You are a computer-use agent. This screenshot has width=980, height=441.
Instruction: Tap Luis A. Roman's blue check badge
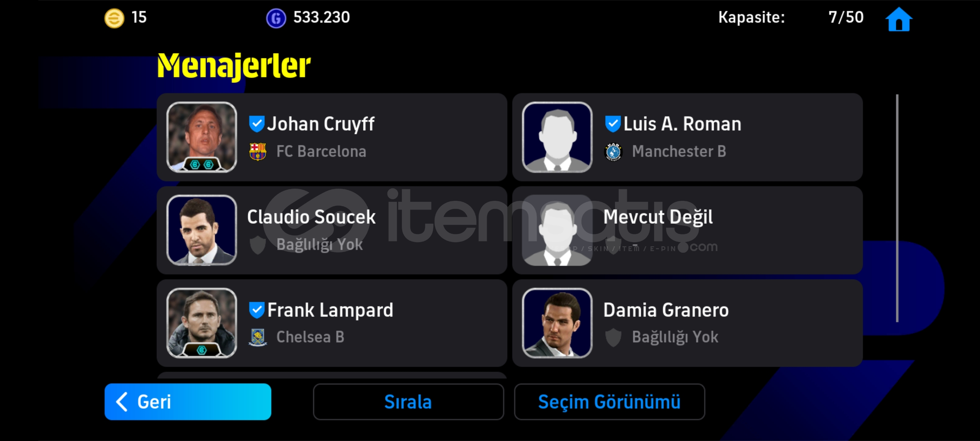(x=612, y=124)
